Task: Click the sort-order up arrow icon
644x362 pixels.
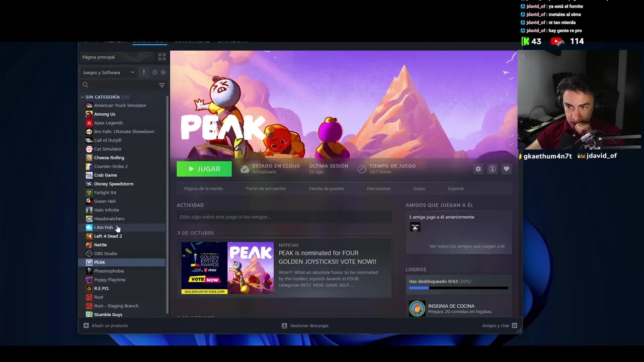Action: [x=143, y=72]
